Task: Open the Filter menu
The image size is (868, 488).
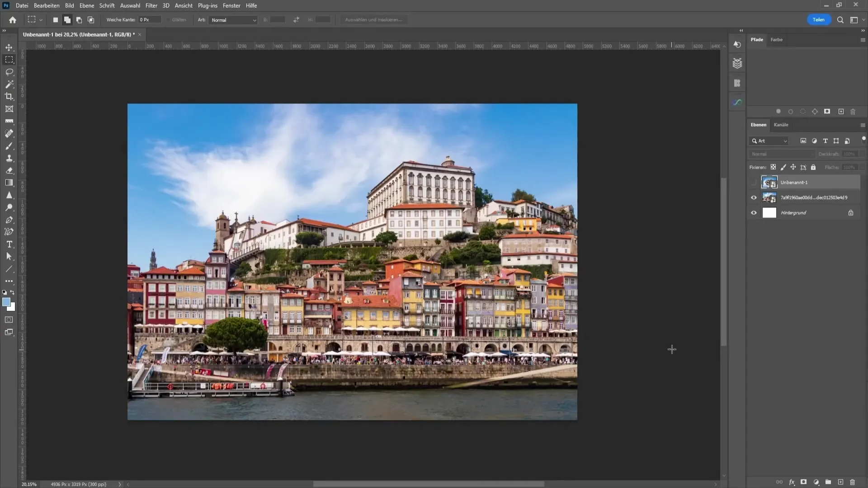Action: click(x=151, y=5)
